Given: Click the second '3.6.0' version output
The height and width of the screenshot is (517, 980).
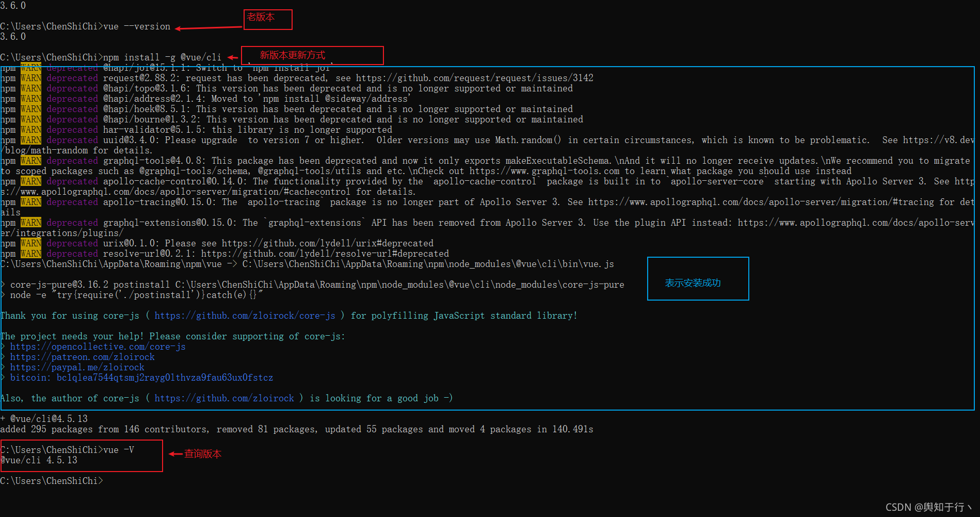Looking at the screenshot, I should coord(13,37).
